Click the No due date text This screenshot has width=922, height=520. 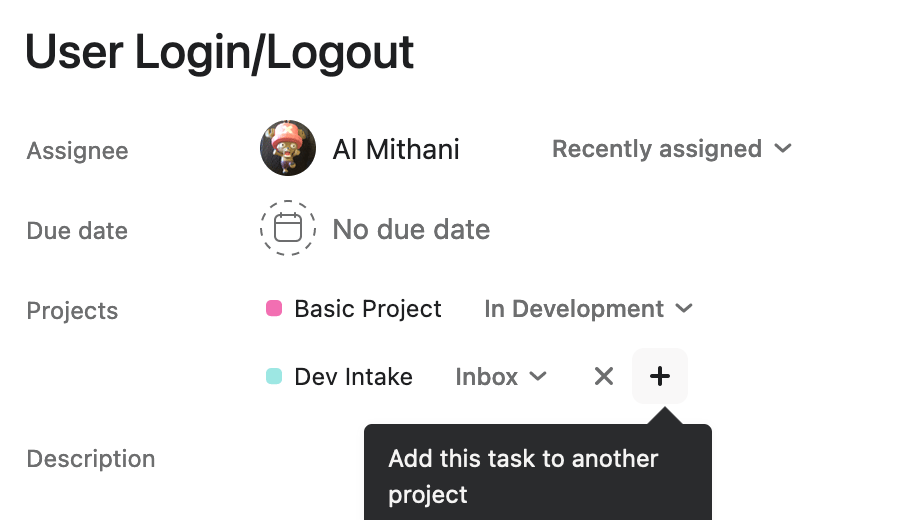coord(411,229)
